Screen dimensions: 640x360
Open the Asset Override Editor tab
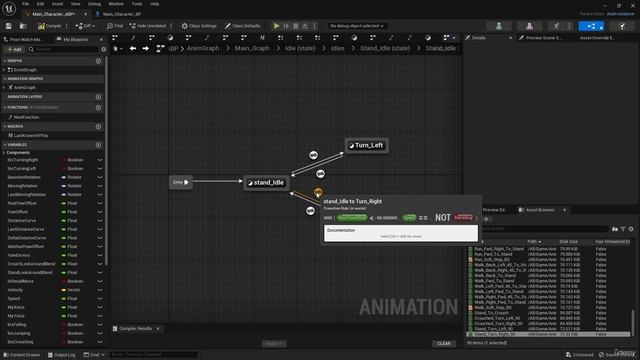[597, 38]
